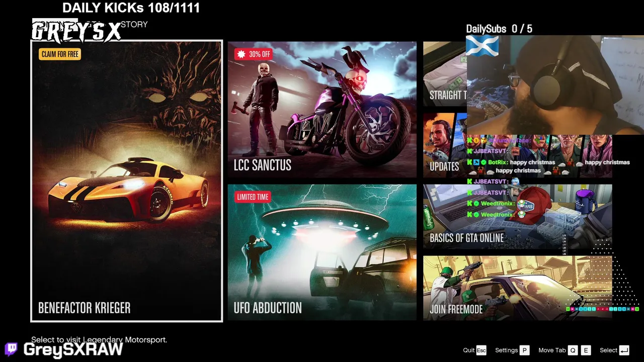
Task: Click the GreySXRAW channel name text
Action: [x=73, y=349]
